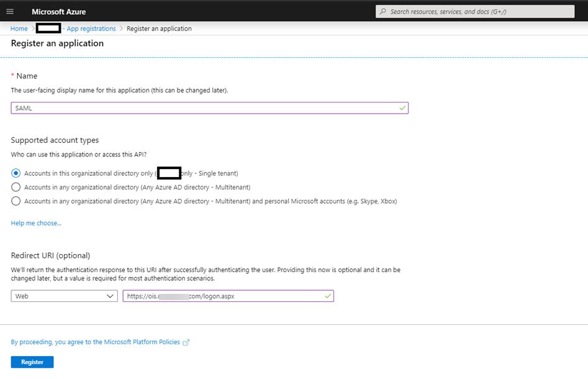This screenshot has height=379, width=588.
Task: Select Accounts in this organizational directory only
Action: [x=16, y=173]
